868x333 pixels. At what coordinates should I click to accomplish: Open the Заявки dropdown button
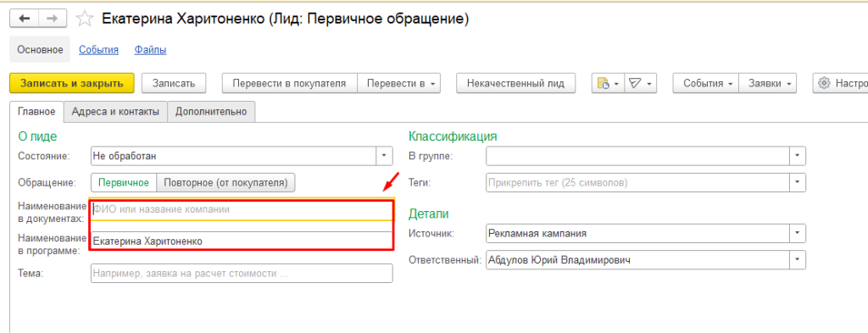coord(768,84)
